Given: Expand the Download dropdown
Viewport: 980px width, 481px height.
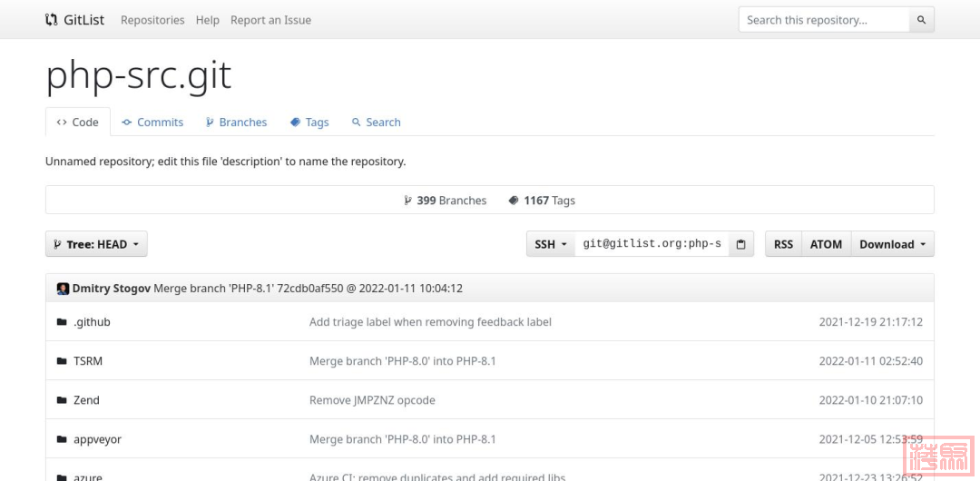Looking at the screenshot, I should (892, 244).
